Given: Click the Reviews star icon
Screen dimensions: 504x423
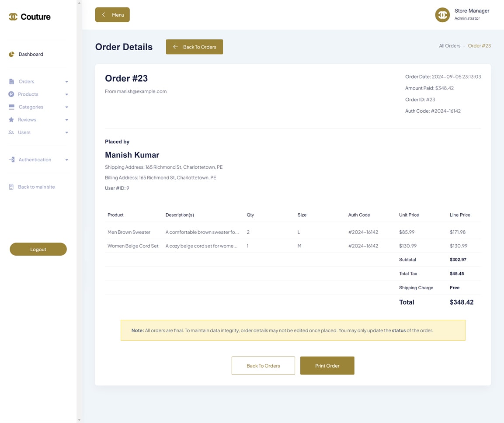Looking at the screenshot, I should [x=11, y=119].
